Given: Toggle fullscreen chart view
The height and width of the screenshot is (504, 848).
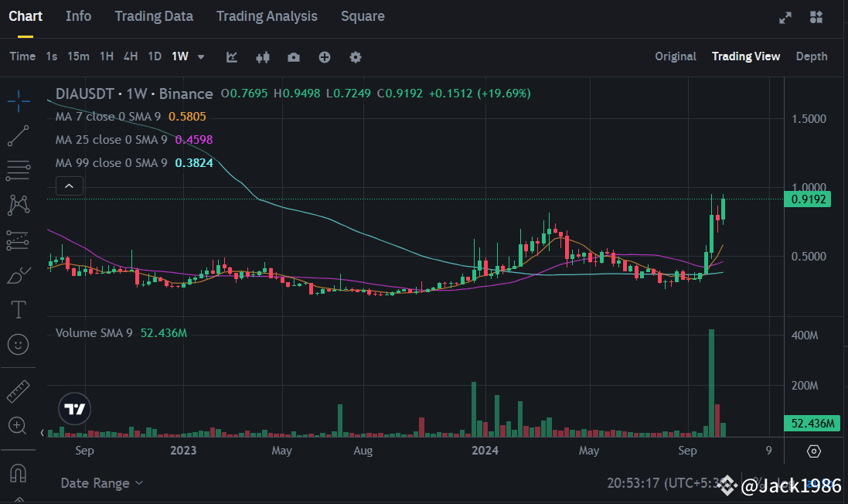Looking at the screenshot, I should pos(785,16).
